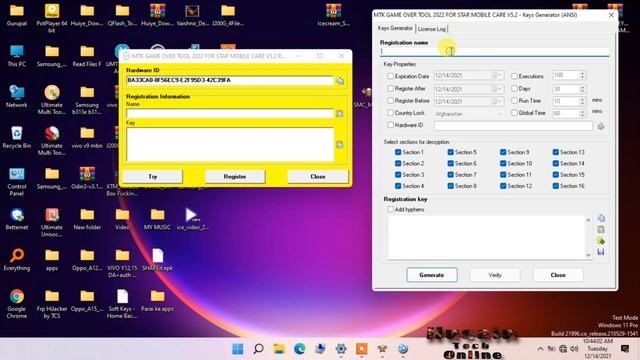Image resolution: width=640 pixels, height=360 pixels.
Task: Open This PC desktop icon
Action: click(x=17, y=56)
